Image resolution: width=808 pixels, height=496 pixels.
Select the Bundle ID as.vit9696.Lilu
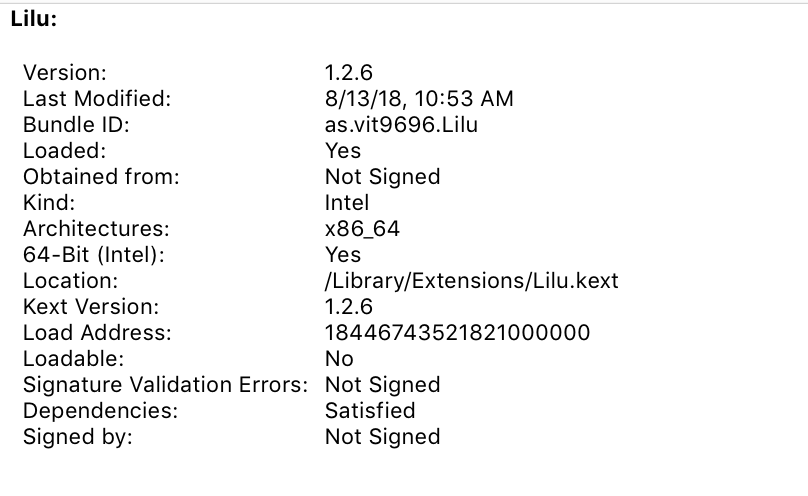[x=401, y=125]
